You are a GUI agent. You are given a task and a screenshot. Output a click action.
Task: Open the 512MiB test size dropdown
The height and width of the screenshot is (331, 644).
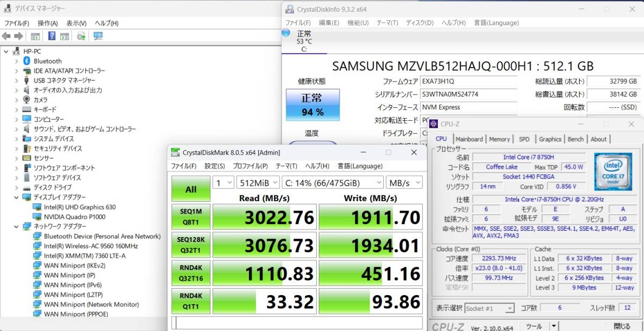click(x=258, y=183)
